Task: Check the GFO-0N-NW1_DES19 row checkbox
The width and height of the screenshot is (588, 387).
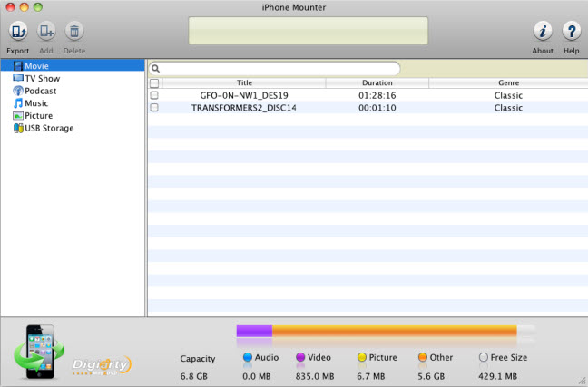Action: pos(154,95)
